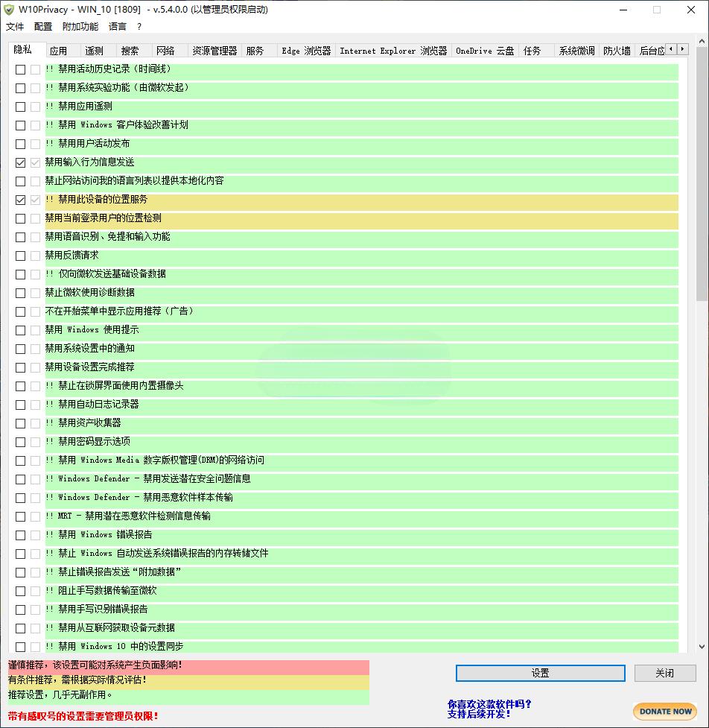The height and width of the screenshot is (728, 709).
Task: Check 禁用 Windows 错误报告
Action: tap(20, 535)
